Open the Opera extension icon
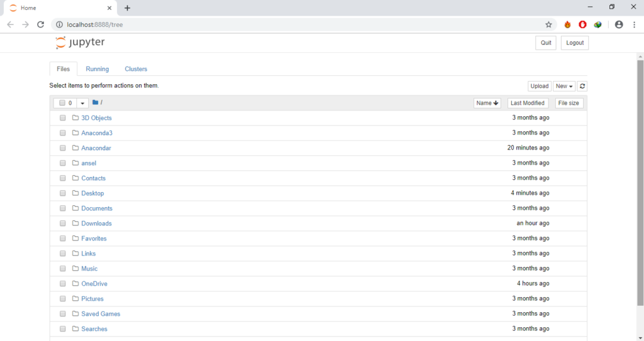 pos(582,24)
